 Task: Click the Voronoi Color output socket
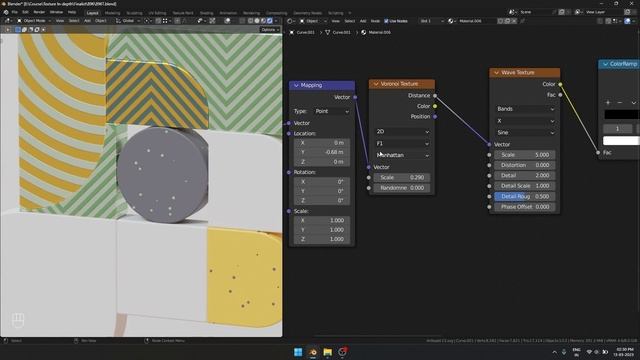(435, 106)
